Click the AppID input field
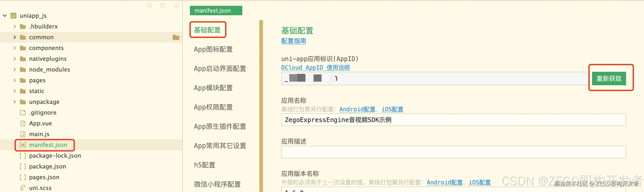The image size is (644, 192). (x=435, y=79)
